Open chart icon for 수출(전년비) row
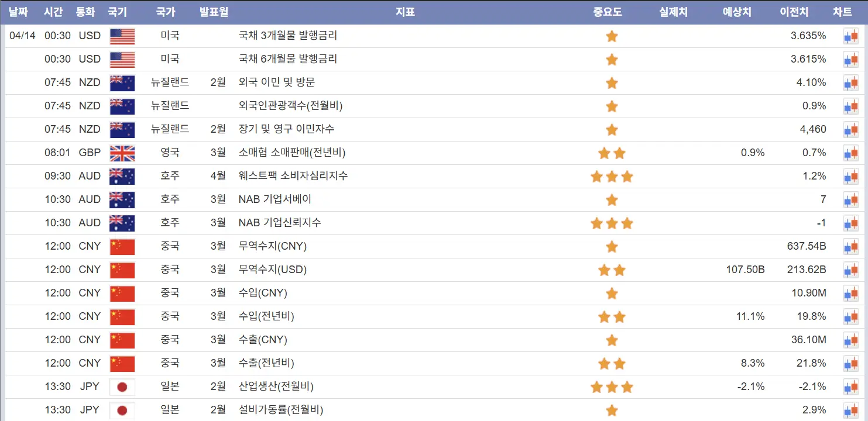 point(850,364)
